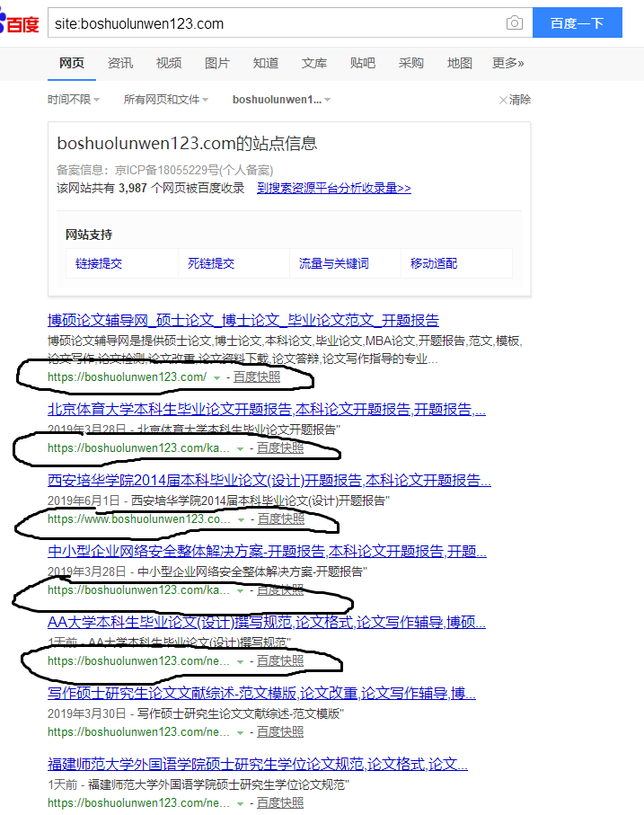Open the 地图 tab
Screen dimensions: 644x815
point(460,64)
